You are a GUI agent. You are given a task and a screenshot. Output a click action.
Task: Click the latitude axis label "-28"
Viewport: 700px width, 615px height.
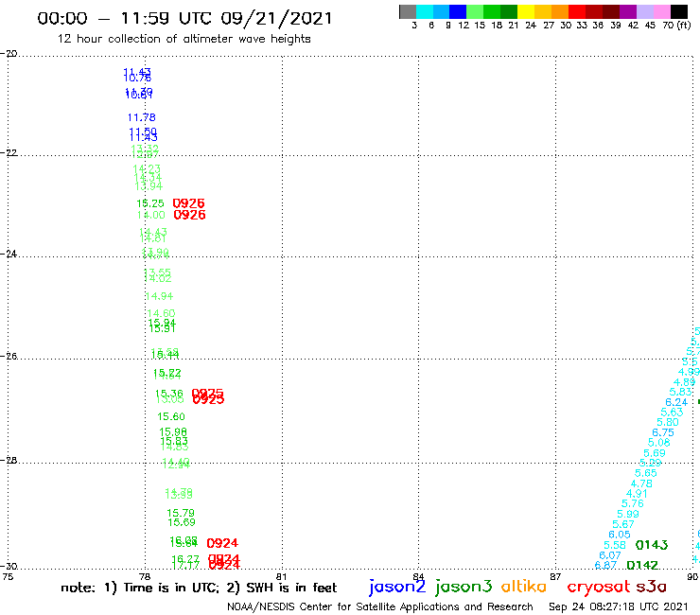tap(9, 460)
